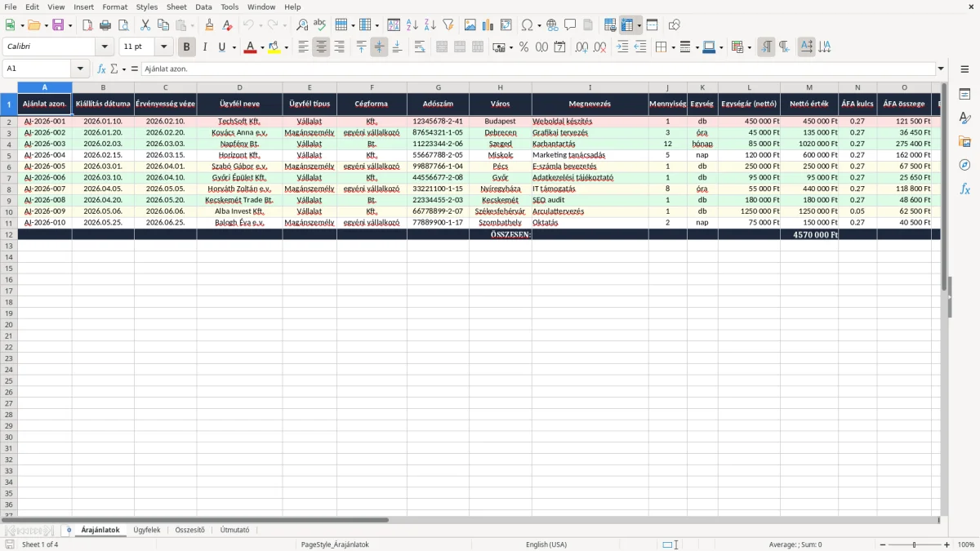The image size is (980, 551).
Task: Toggle Wrap Text
Action: tap(420, 47)
